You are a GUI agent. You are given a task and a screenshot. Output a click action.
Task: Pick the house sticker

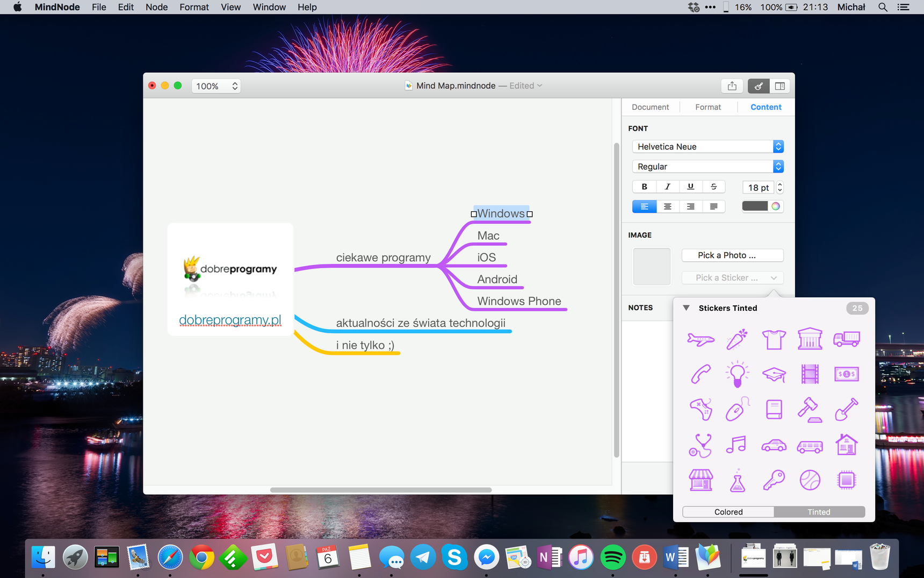847,445
